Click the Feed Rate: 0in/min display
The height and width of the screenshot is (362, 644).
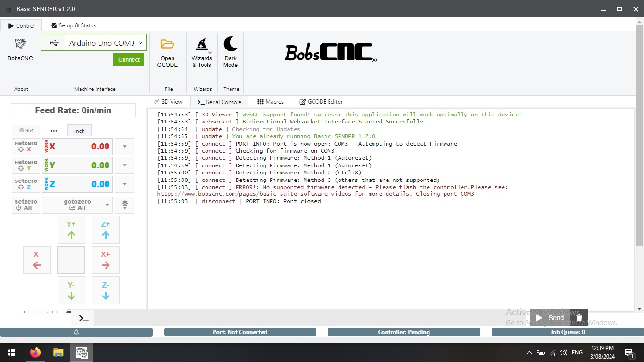coord(73,110)
